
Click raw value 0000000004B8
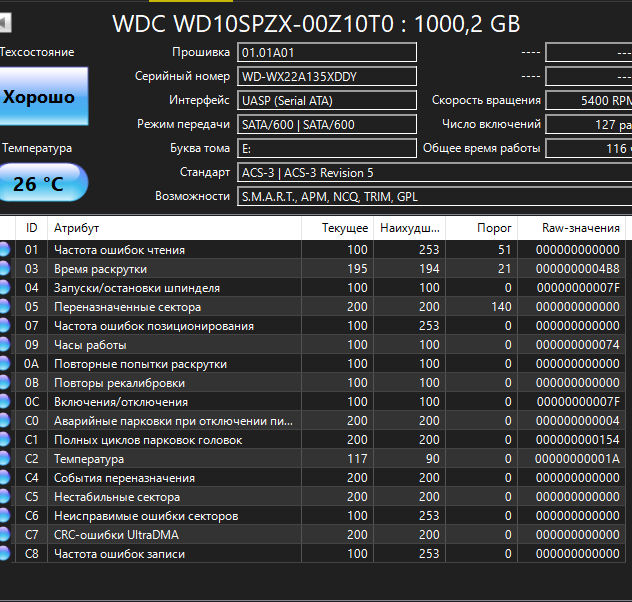point(578,269)
